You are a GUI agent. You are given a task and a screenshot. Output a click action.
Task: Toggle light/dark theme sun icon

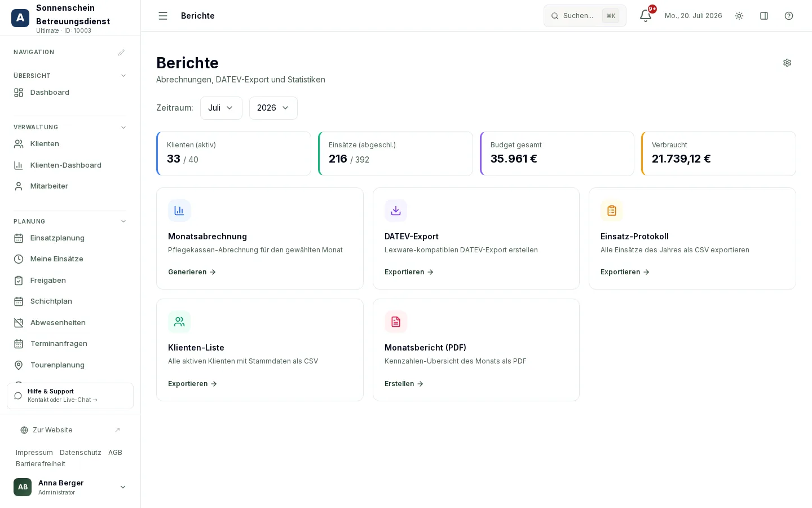click(739, 16)
